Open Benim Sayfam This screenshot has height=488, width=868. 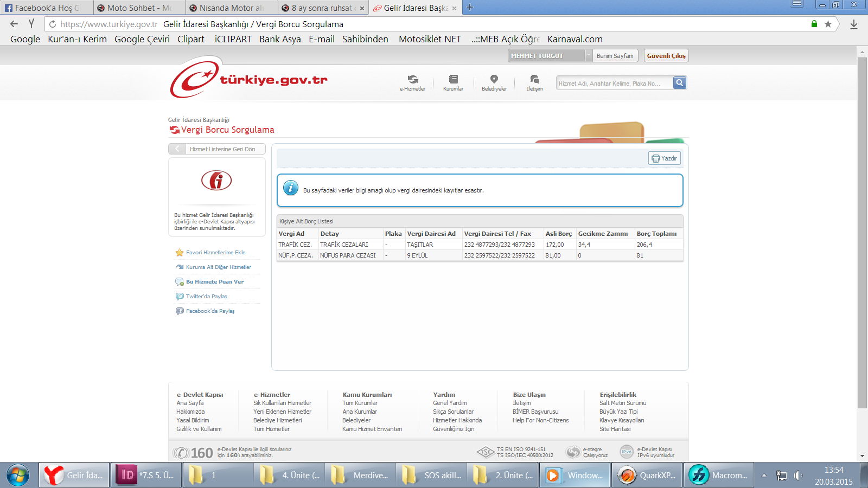click(x=615, y=56)
